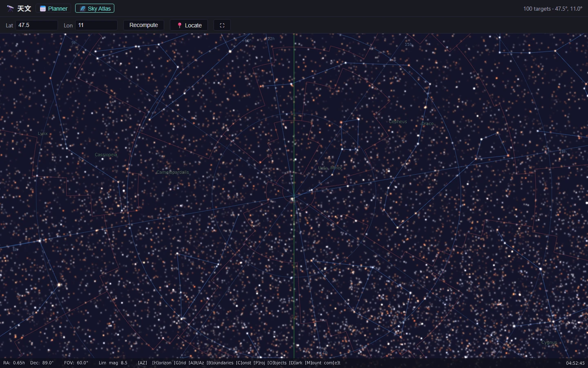588x368 pixels.
Task: Click the Lynx constellation label
Action: (x=42, y=134)
